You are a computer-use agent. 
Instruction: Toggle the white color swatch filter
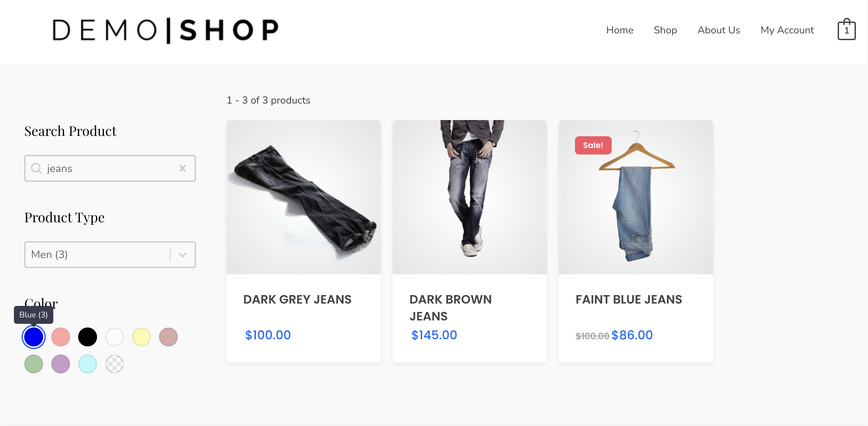[x=114, y=337]
